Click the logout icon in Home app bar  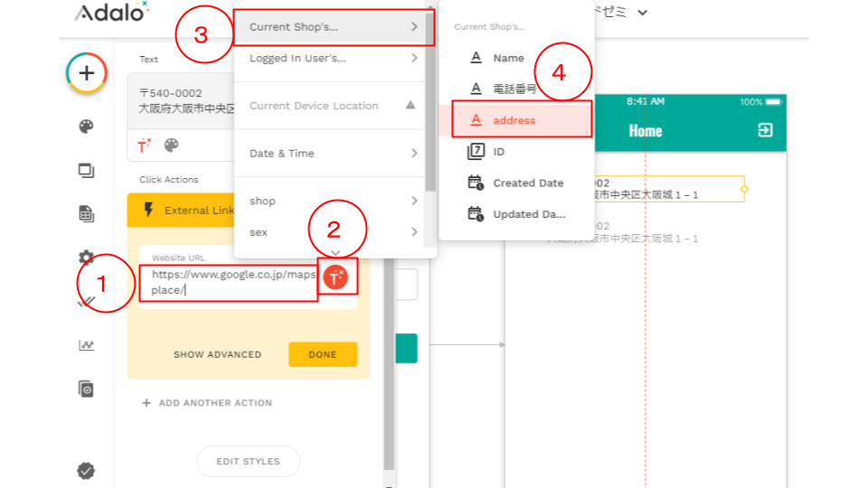tap(765, 130)
